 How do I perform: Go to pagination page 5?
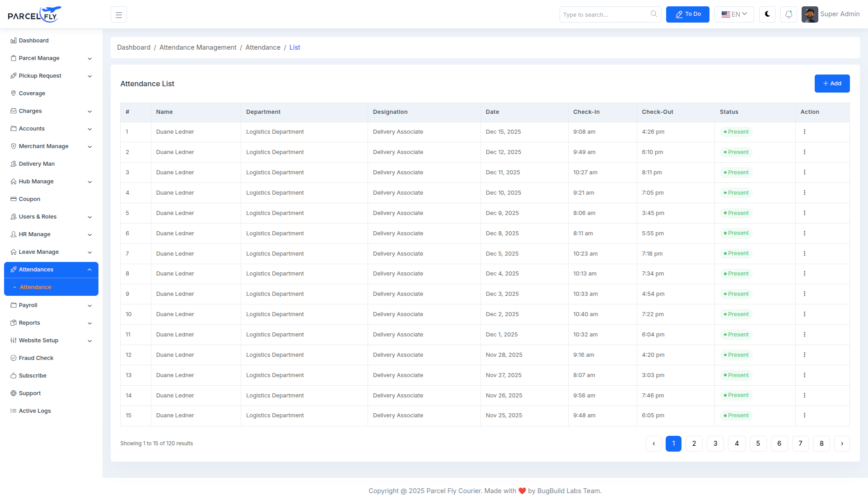coord(758,443)
